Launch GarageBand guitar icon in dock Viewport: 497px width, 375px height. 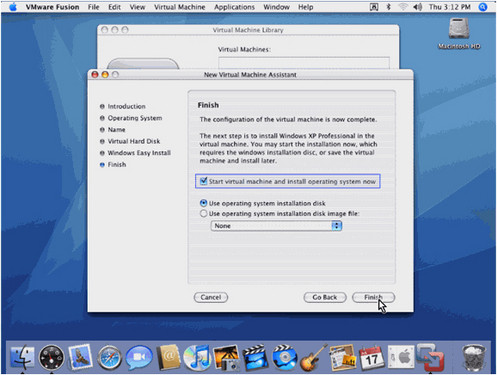point(313,358)
